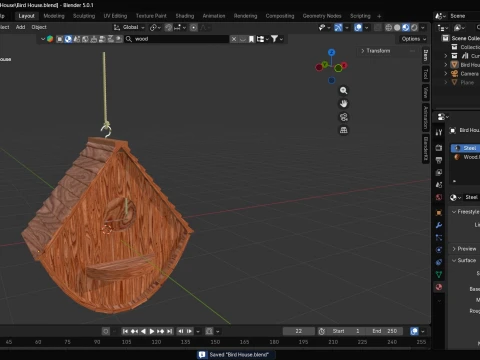Viewport: 480px width, 360px height.
Task: Switch to the Geometry Nodes workspace tab
Action: 322,16
